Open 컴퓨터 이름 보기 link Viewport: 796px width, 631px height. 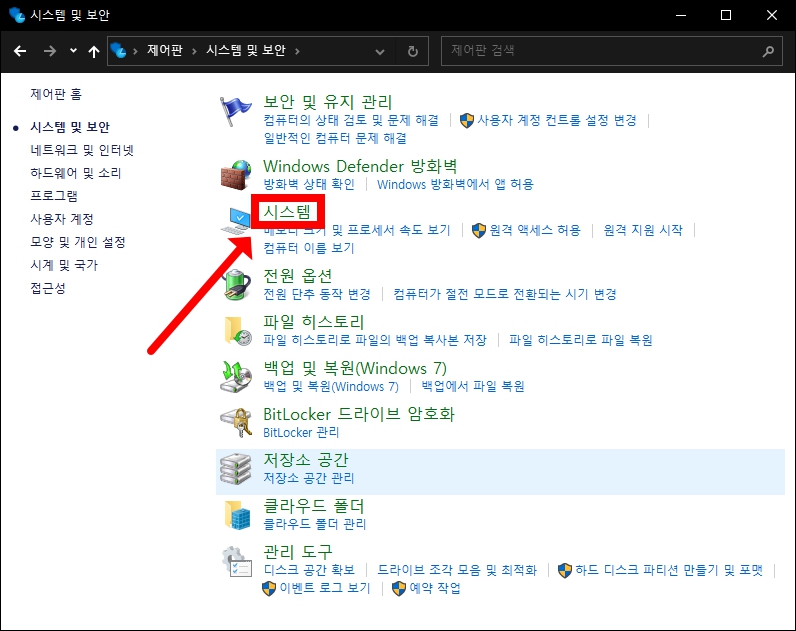tap(309, 248)
